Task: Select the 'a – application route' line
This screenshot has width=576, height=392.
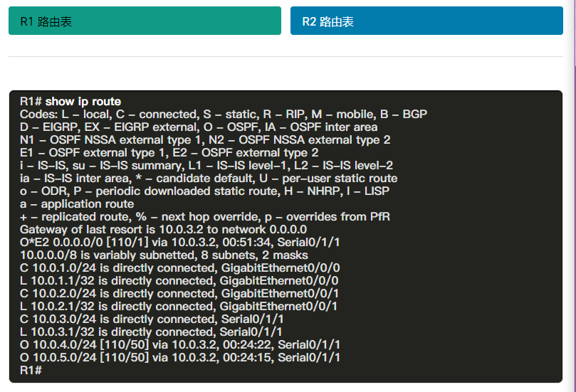Action: (x=77, y=204)
